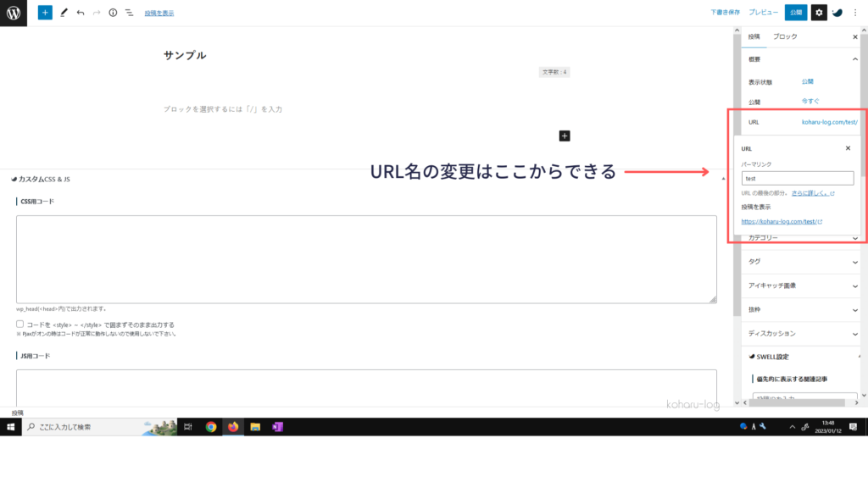Toggle the settings gear sidebar

(x=819, y=12)
